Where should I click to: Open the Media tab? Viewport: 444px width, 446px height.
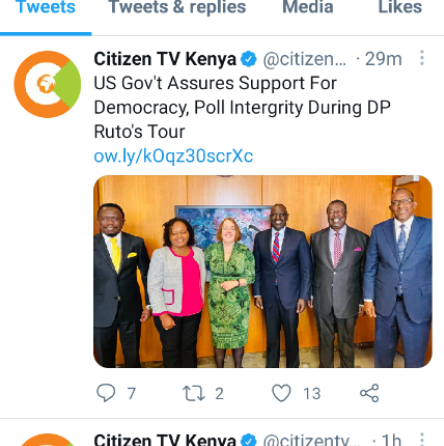pos(308,7)
